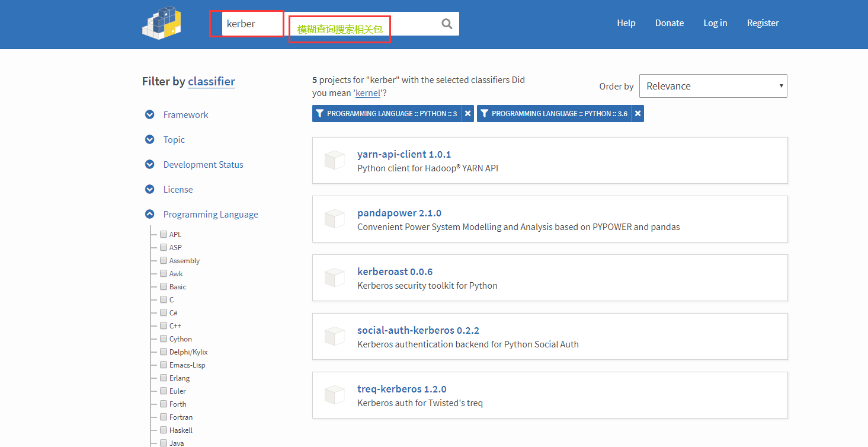Click the Development Status filter label
This screenshot has height=447, width=868.
[x=203, y=164]
